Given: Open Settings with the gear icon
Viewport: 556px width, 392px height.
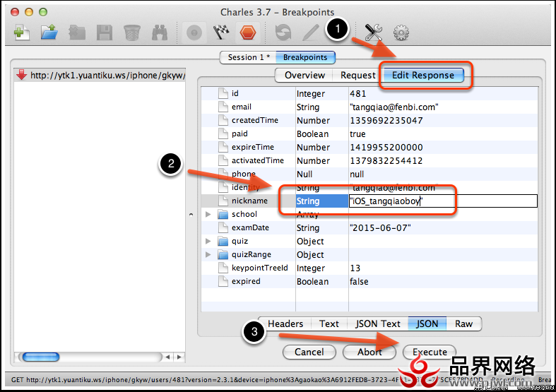Looking at the screenshot, I should coord(401,33).
